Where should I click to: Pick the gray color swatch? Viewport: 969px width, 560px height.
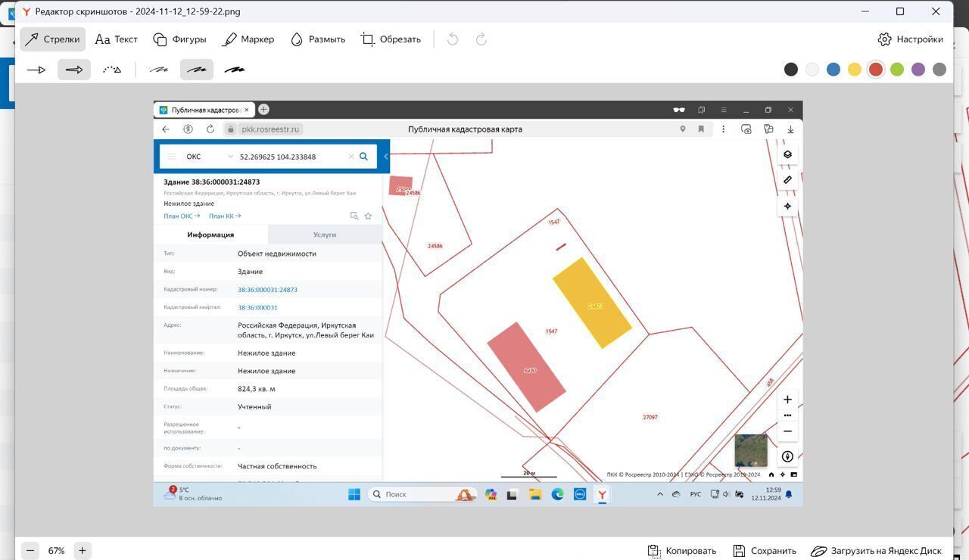pyautogui.click(x=939, y=70)
